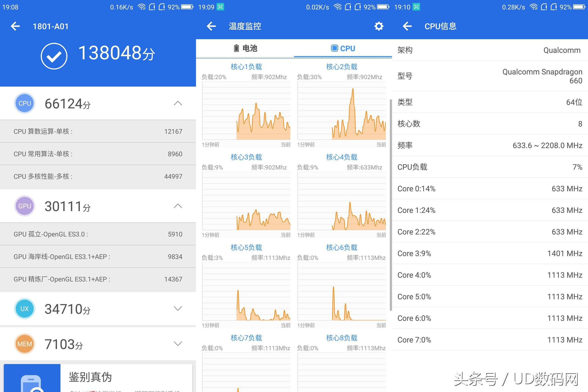Tap the CPU负载 7% row

tap(490, 167)
